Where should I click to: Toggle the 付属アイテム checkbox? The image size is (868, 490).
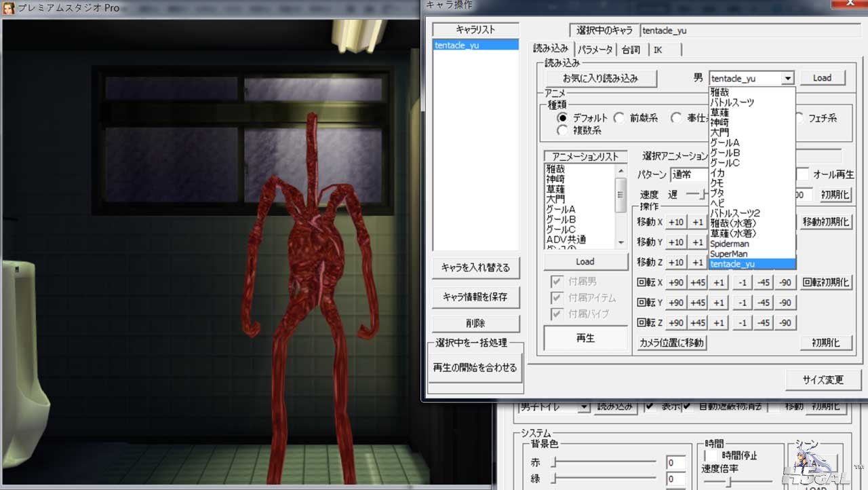(x=557, y=297)
